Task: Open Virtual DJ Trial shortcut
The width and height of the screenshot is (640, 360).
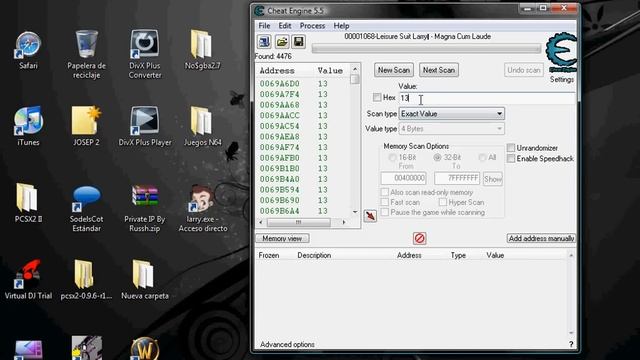Action: pyautogui.click(x=28, y=280)
